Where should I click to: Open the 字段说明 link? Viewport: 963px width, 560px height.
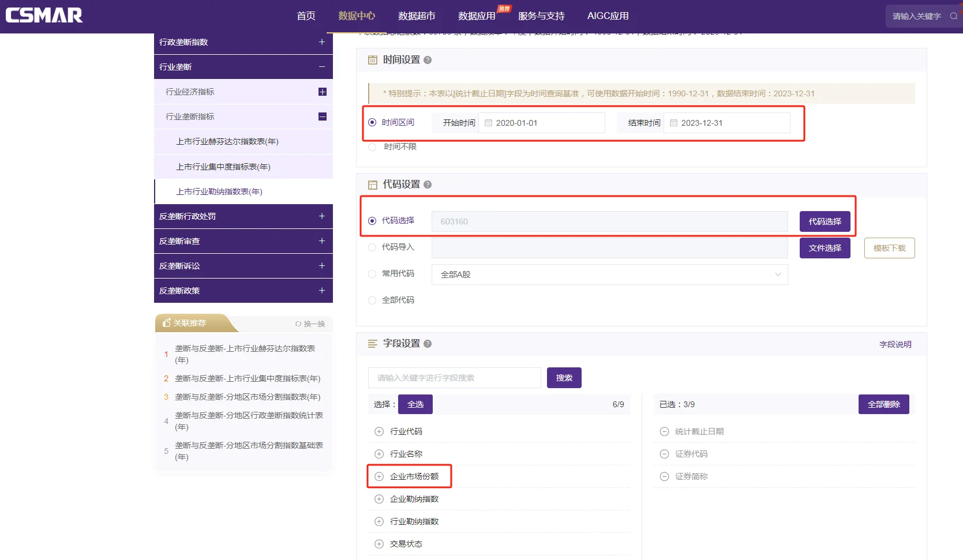click(895, 344)
